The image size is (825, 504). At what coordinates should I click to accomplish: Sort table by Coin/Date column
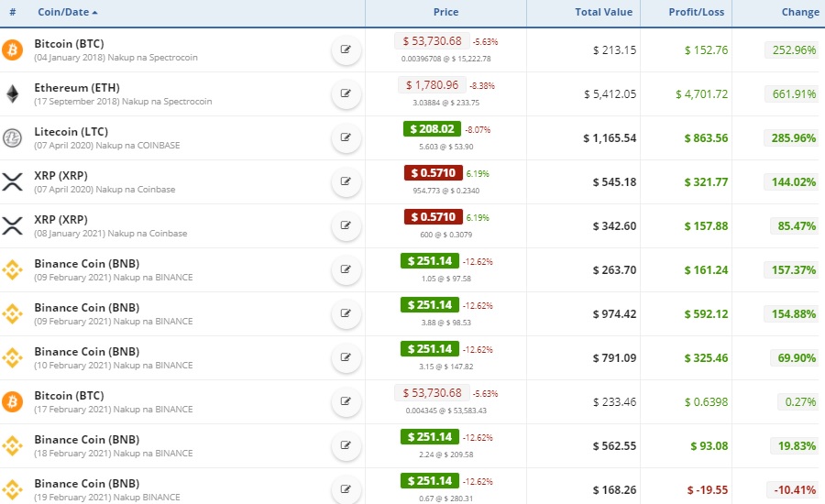point(67,12)
